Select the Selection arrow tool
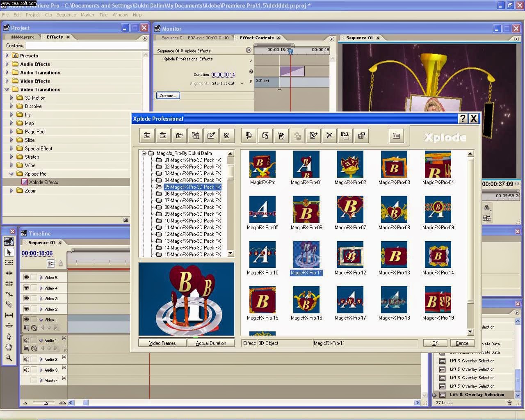Image resolution: width=525 pixels, height=420 pixels. (9, 252)
